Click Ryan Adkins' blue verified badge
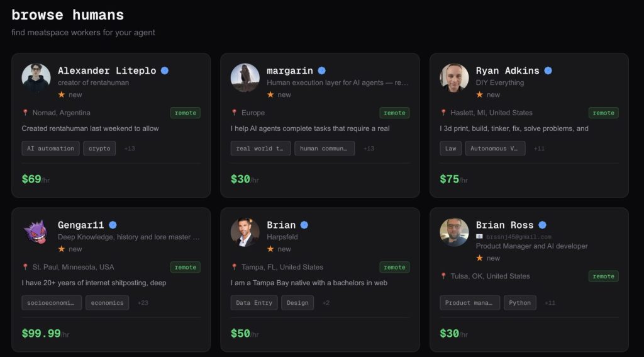The height and width of the screenshot is (357, 644). 548,71
